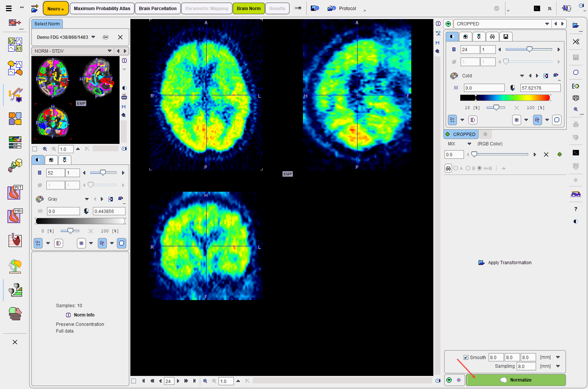Image resolution: width=588 pixels, height=389 pixels.
Task: Open the Select Norm tab
Action: (47, 24)
